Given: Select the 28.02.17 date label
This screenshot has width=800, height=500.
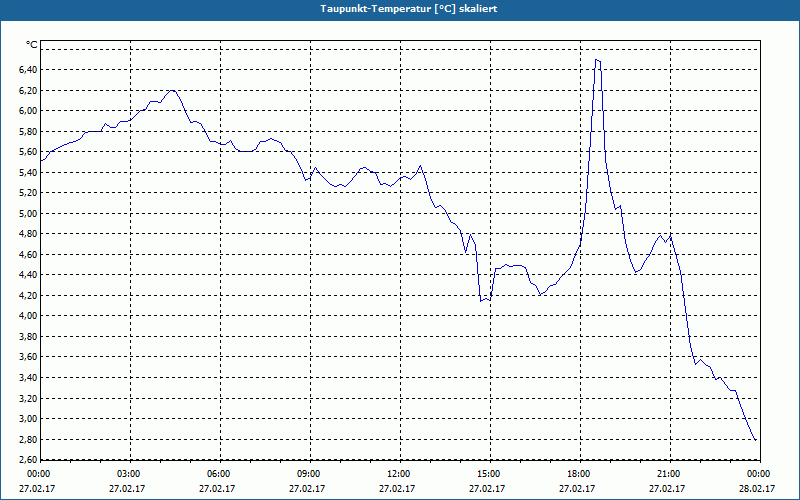Looking at the screenshot, I should pyautogui.click(x=758, y=488).
